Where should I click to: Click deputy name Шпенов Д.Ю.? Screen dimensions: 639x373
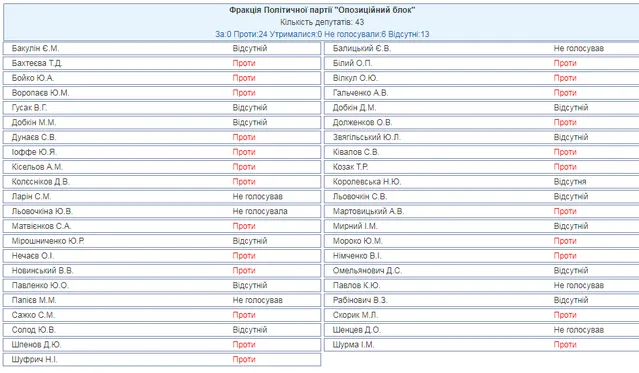pyautogui.click(x=36, y=344)
